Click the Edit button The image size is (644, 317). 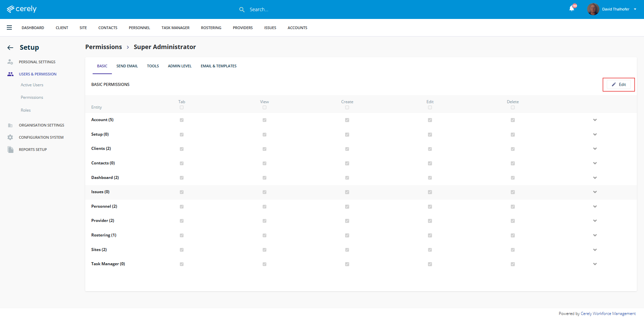619,85
